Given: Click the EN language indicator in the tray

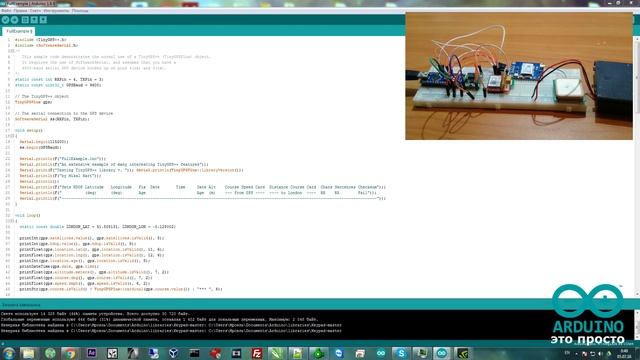Looking at the screenshot, I should [x=567, y=353].
